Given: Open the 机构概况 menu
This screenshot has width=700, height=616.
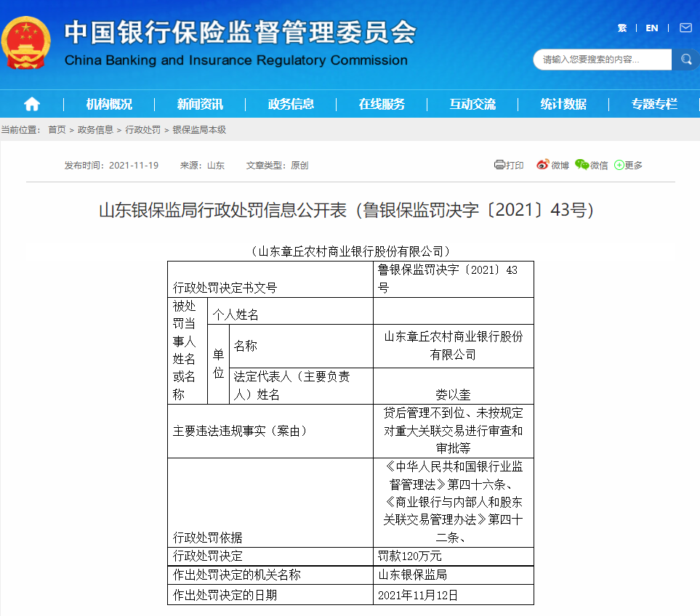Looking at the screenshot, I should (109, 105).
